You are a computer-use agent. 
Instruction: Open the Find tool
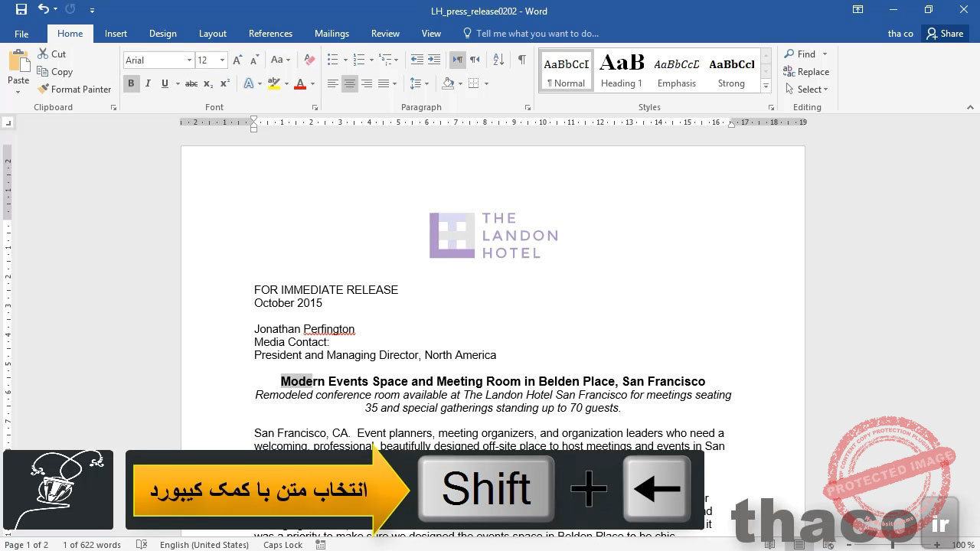point(801,54)
